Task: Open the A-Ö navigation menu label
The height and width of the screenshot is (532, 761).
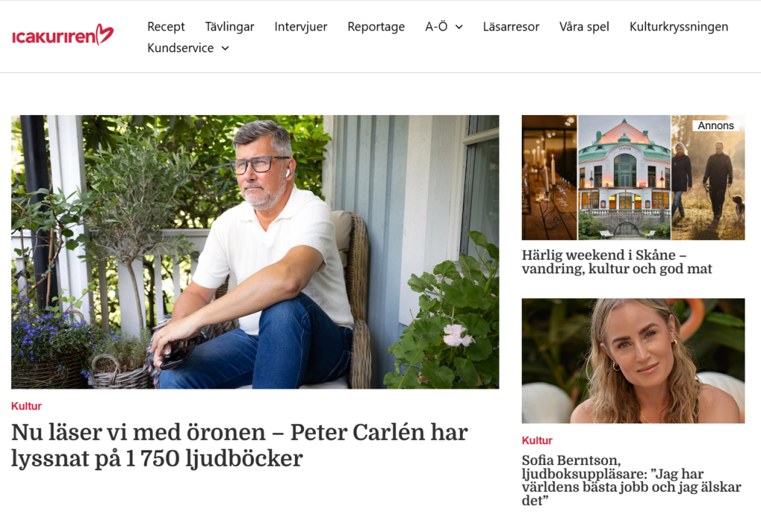Action: tap(436, 27)
